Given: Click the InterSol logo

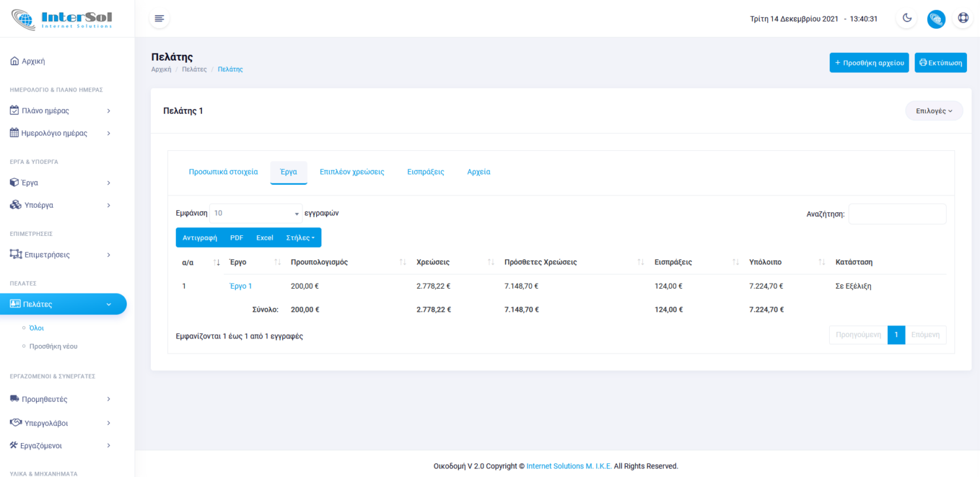Looking at the screenshot, I should [62, 18].
